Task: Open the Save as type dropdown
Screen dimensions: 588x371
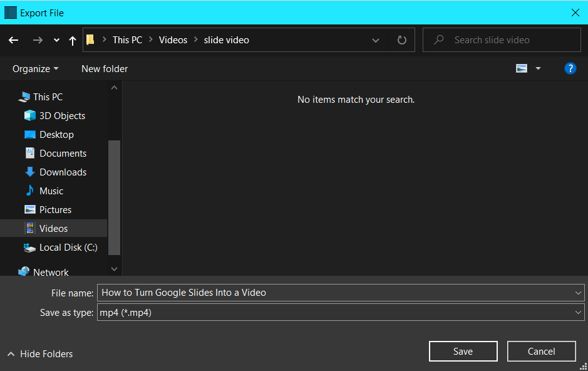Action: [x=578, y=312]
